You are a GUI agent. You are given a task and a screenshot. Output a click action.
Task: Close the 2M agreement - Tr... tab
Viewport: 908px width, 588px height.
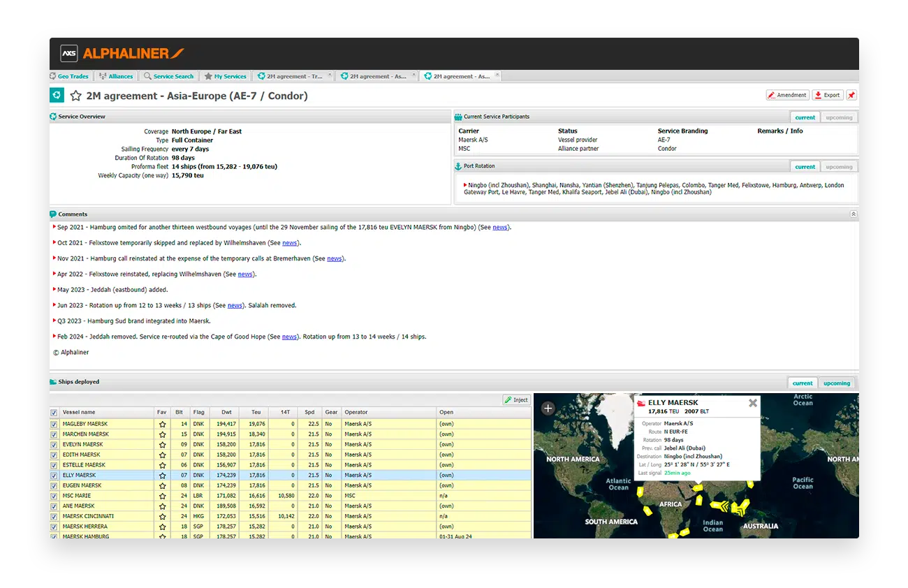click(x=330, y=74)
